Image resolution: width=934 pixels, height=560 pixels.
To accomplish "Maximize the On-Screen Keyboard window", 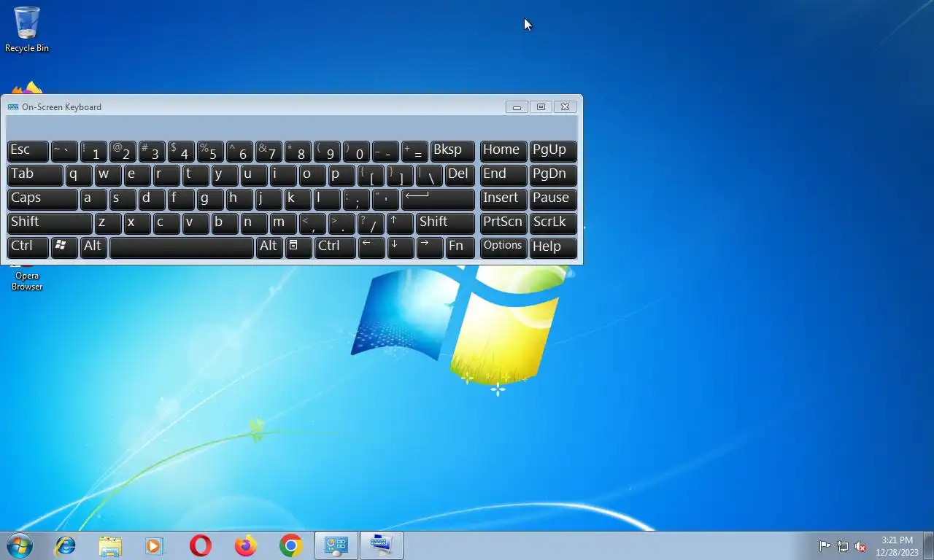I will (541, 107).
